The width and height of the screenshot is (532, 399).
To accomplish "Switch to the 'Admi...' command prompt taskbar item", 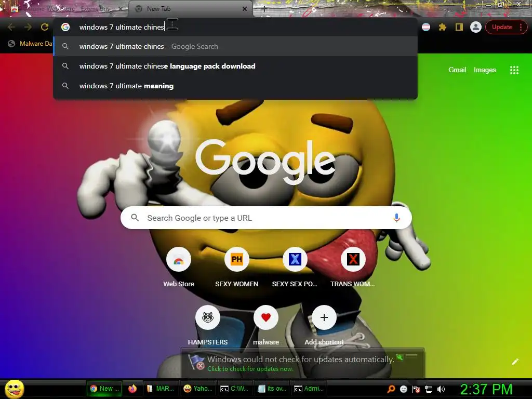I will (x=309, y=389).
